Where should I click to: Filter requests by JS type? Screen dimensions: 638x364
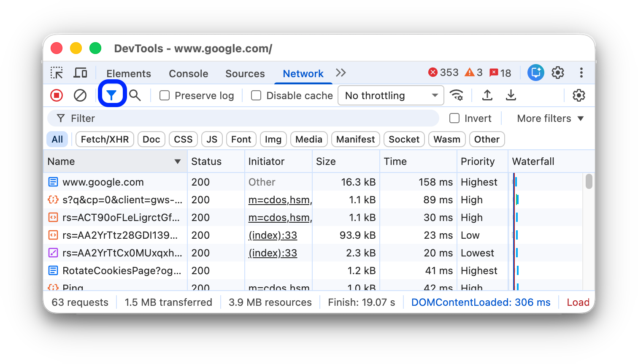tap(212, 139)
